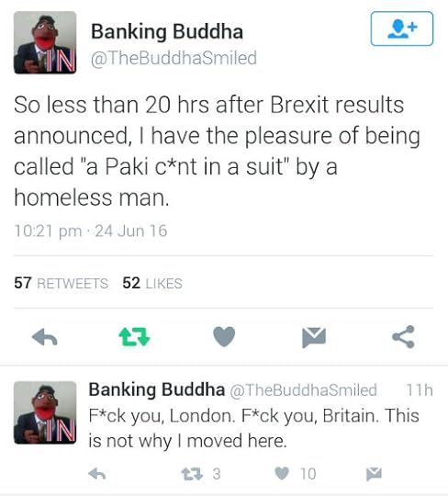Open the avatar beside the second tweet
This screenshot has width=448, height=496.
(x=45, y=412)
